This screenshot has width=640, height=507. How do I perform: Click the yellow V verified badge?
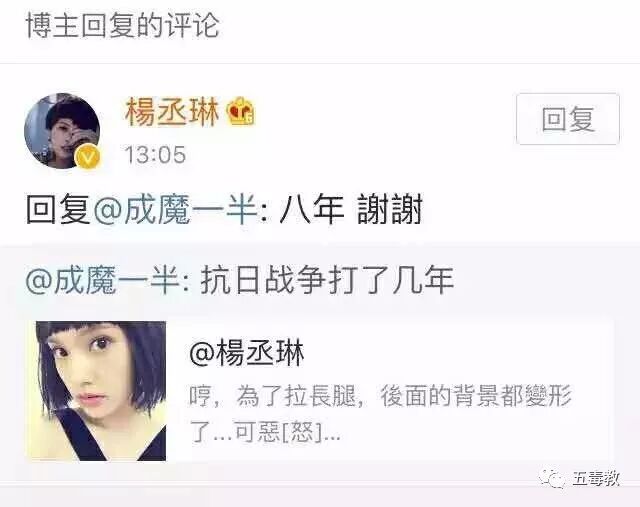click(89, 157)
